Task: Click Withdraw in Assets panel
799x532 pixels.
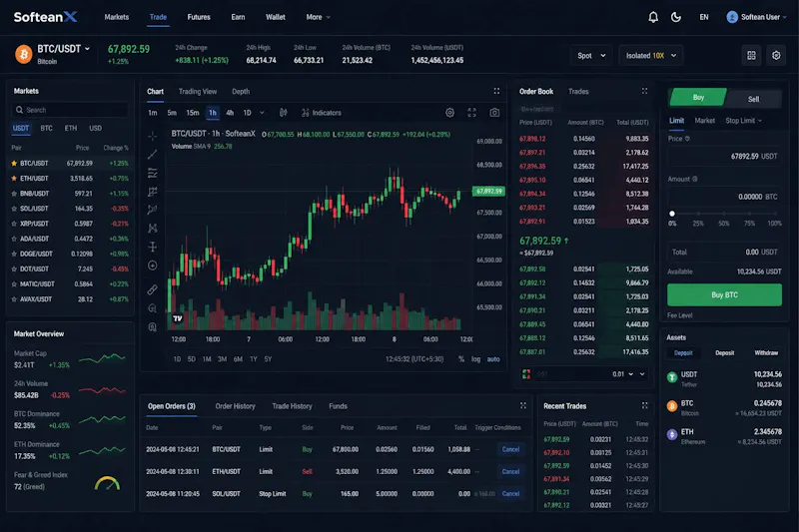Action: pos(765,352)
